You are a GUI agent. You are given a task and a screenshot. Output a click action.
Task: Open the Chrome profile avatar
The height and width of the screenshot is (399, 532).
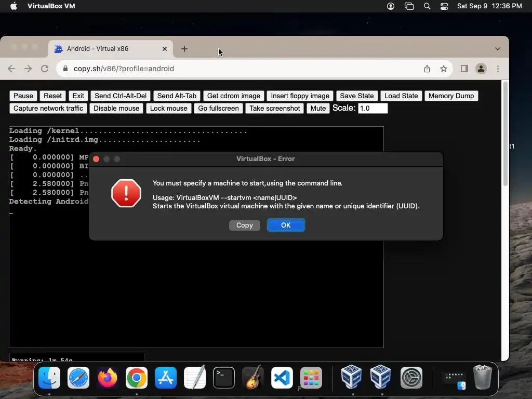(481, 69)
